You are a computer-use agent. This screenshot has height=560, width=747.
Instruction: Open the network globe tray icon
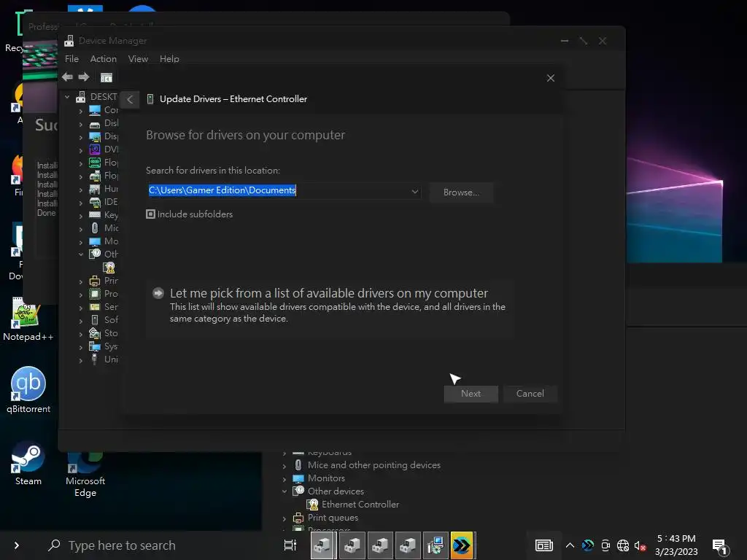[x=623, y=545]
